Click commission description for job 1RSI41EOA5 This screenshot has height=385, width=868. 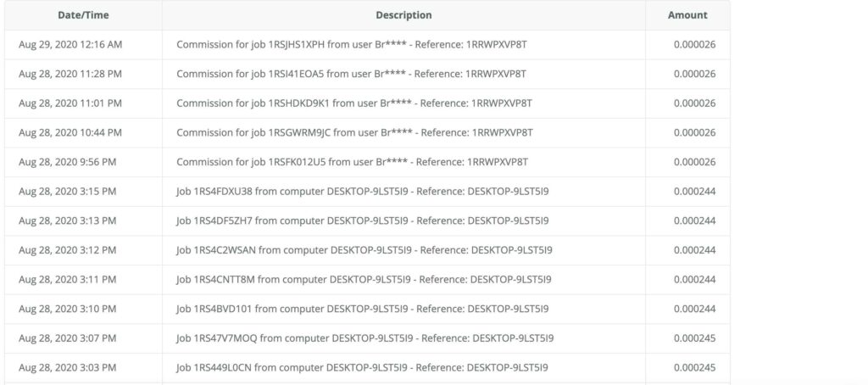(x=352, y=74)
